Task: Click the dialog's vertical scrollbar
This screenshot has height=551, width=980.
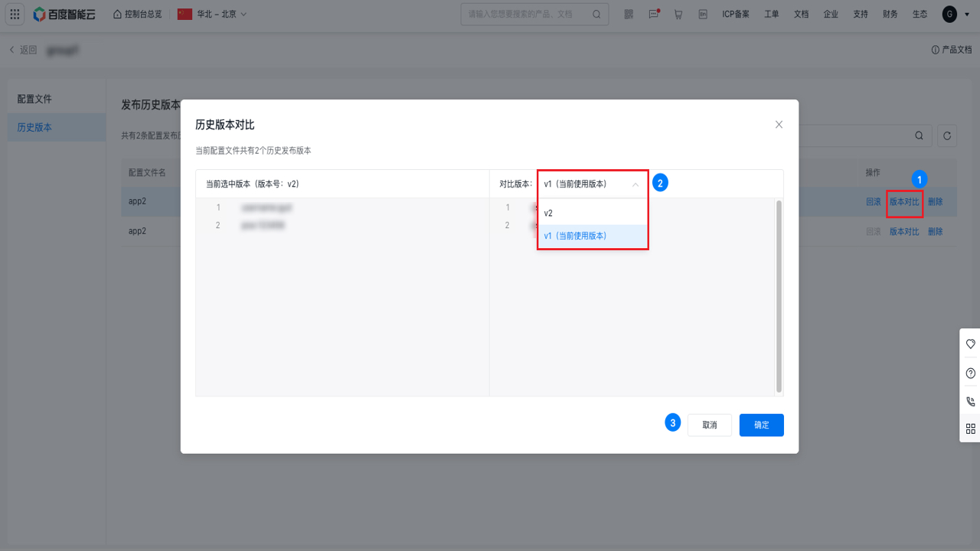Action: click(x=779, y=296)
